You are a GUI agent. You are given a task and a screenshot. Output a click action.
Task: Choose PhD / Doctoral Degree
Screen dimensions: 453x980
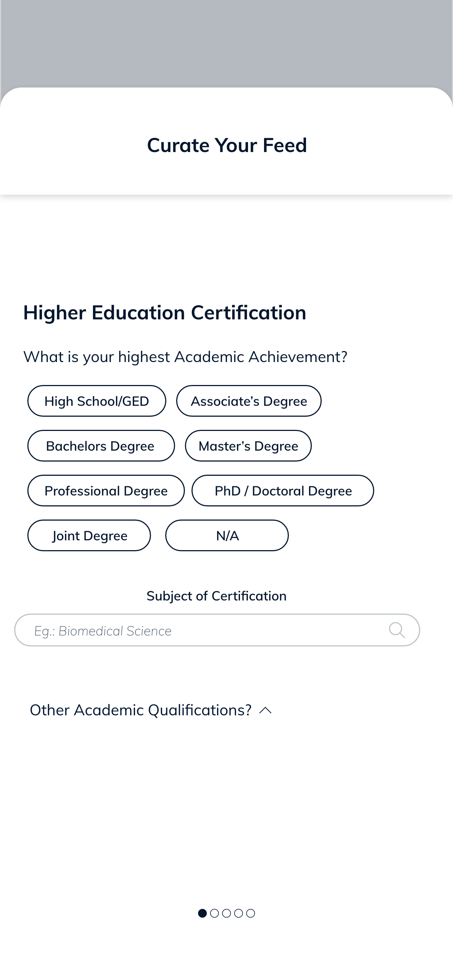pyautogui.click(x=283, y=491)
